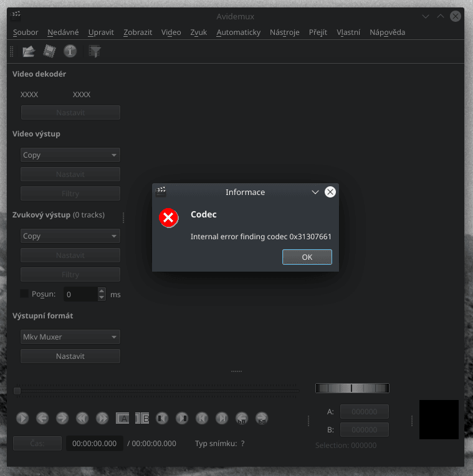
Task: Open the Zobrazit menu
Action: click(138, 32)
